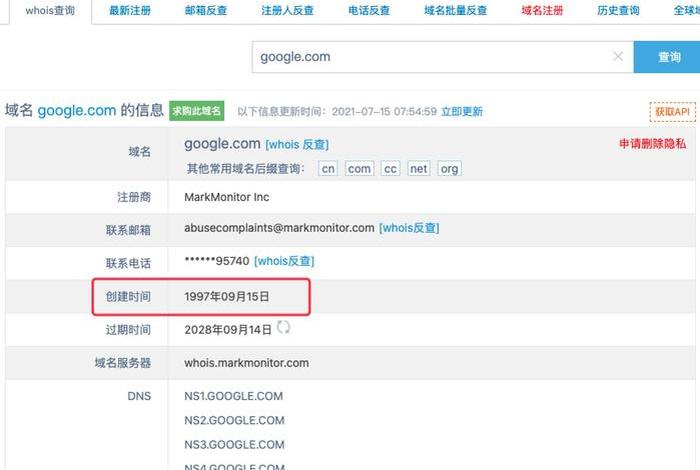Viewport: 700px width, 470px height.
Task: Click the blue 查询 search button
Action: 667,57
